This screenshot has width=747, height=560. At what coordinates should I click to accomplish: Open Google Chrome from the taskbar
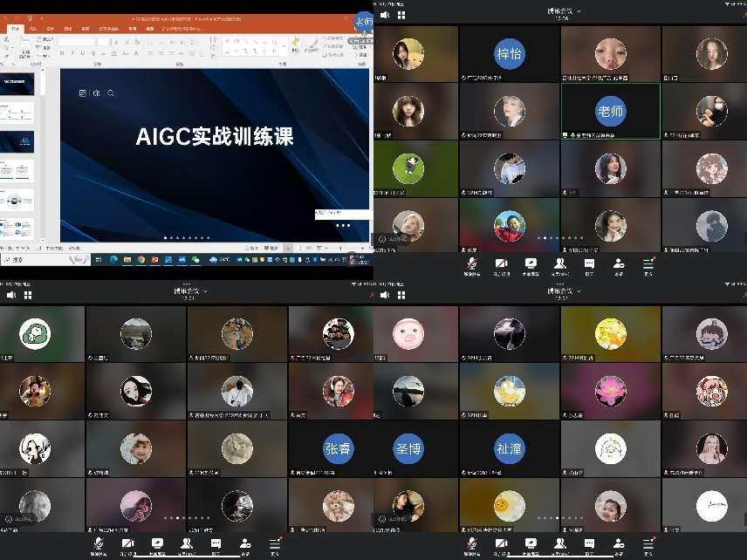click(141, 260)
